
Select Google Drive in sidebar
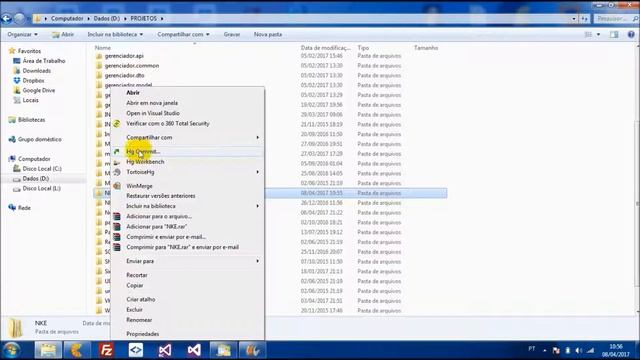[38, 90]
